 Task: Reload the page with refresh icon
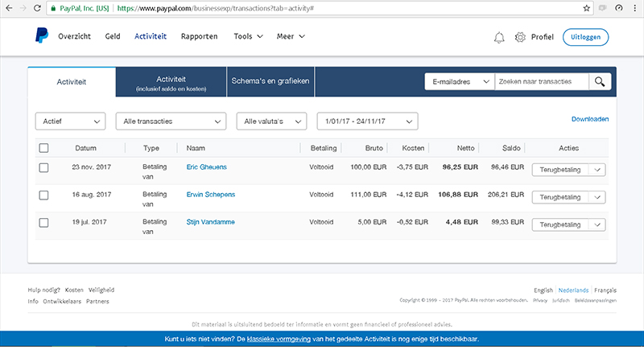(x=37, y=8)
